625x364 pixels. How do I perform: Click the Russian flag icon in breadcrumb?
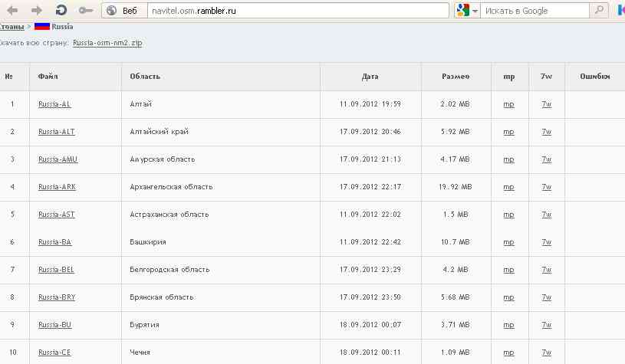(x=42, y=27)
